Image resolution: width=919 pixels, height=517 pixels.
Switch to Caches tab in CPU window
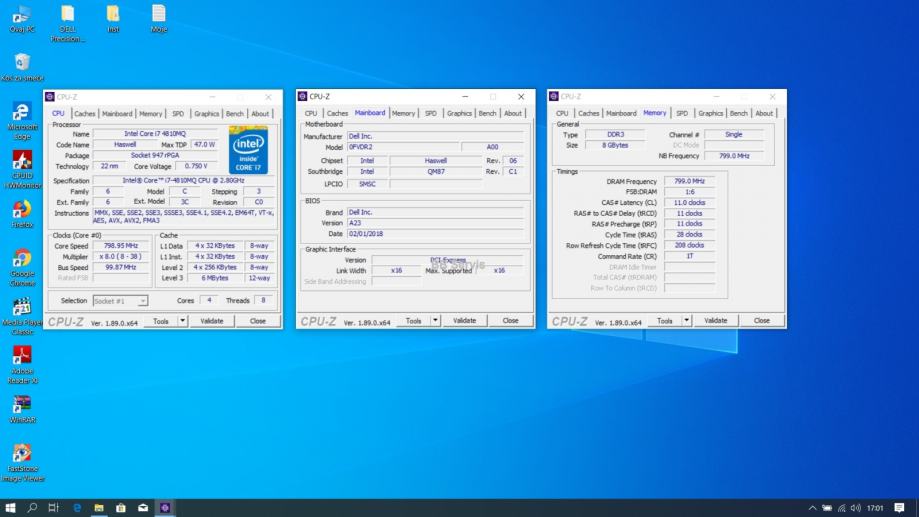tap(84, 114)
